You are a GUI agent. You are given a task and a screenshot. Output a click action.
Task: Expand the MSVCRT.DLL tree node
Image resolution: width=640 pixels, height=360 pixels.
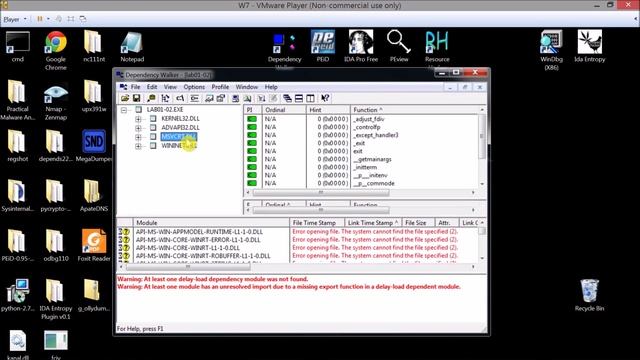138,137
